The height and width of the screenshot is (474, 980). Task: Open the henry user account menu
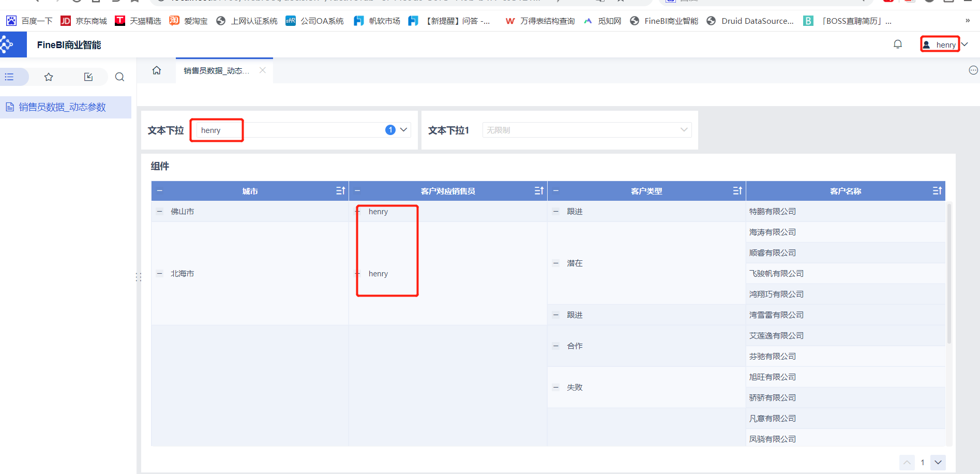click(x=945, y=45)
